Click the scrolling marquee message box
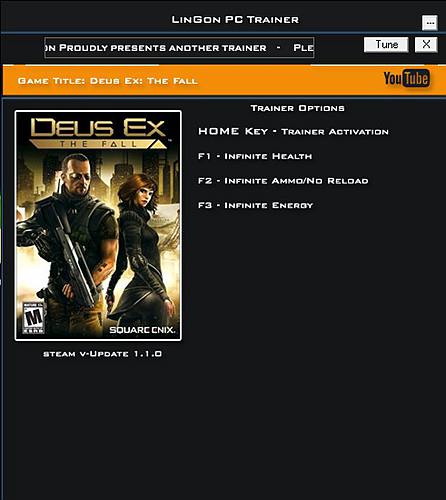Screen dimensions: 446x500 [179, 48]
